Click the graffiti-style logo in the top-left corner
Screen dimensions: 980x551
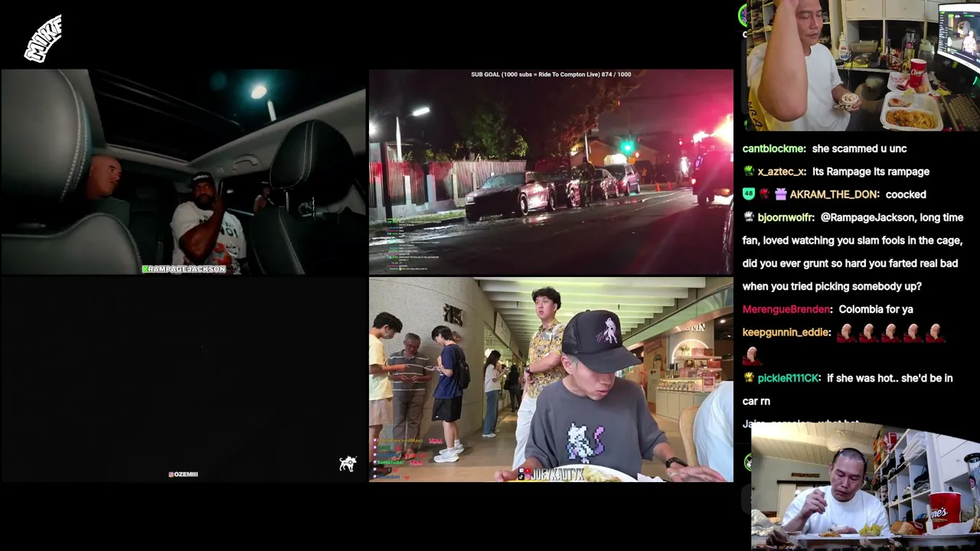pyautogui.click(x=44, y=38)
